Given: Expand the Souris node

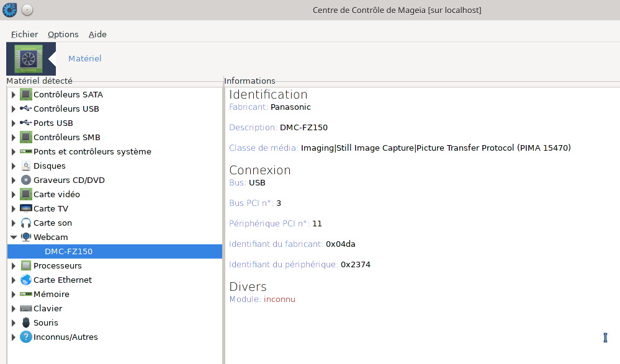Looking at the screenshot, I should (x=14, y=322).
